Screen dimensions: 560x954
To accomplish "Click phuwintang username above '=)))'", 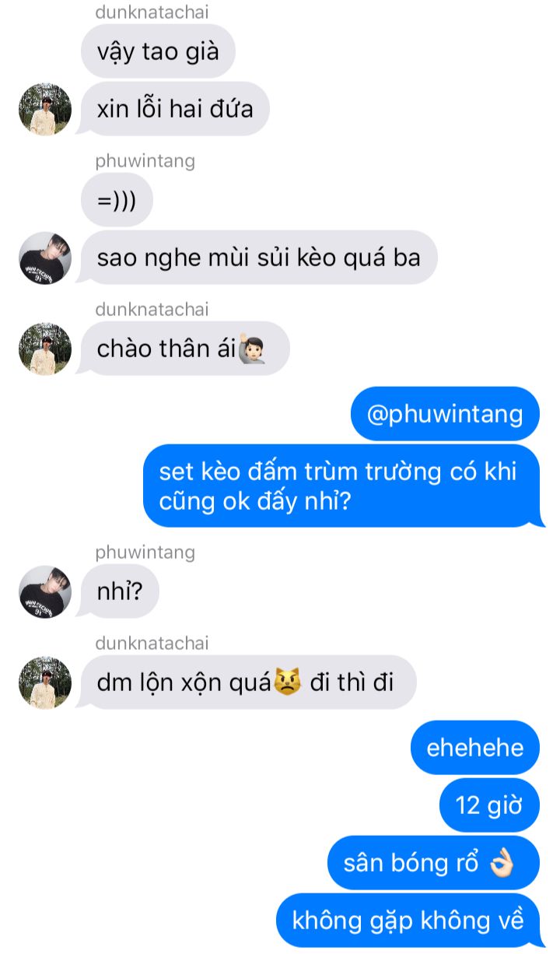I will [x=145, y=161].
